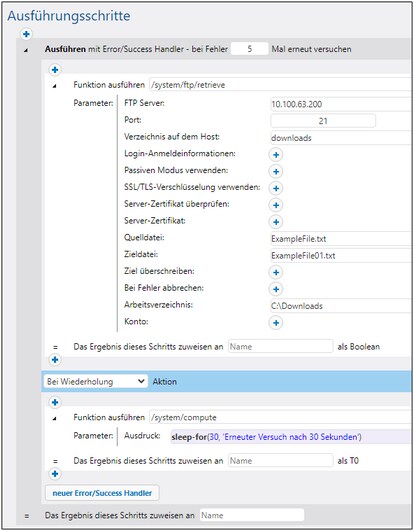Collapse the /system/ftp/retrieve function step
Screen dimensions: 414x531
click(x=54, y=86)
